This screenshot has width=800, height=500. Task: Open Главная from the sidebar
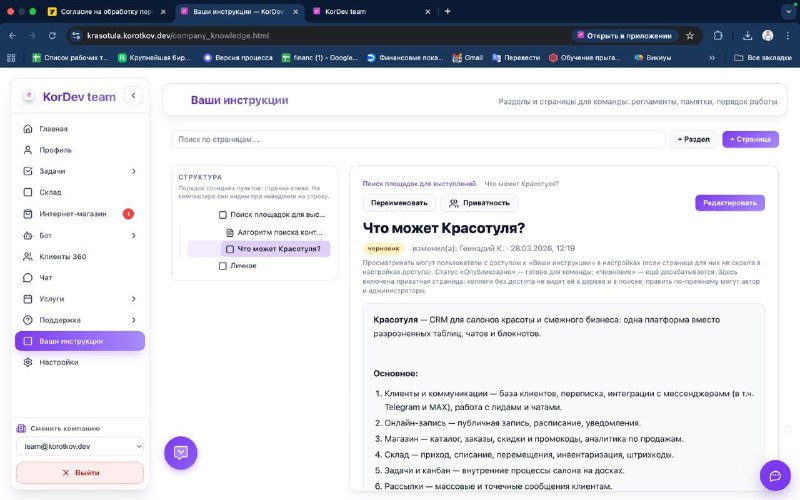pyautogui.click(x=80, y=129)
